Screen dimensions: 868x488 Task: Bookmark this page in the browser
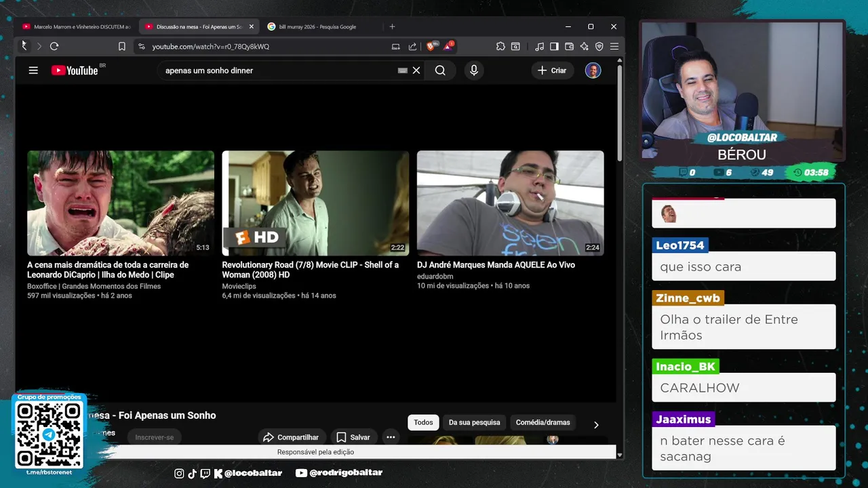tap(122, 46)
